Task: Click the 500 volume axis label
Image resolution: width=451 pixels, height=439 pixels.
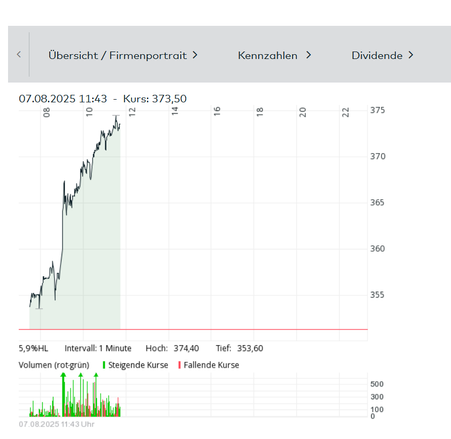Action: point(377,384)
